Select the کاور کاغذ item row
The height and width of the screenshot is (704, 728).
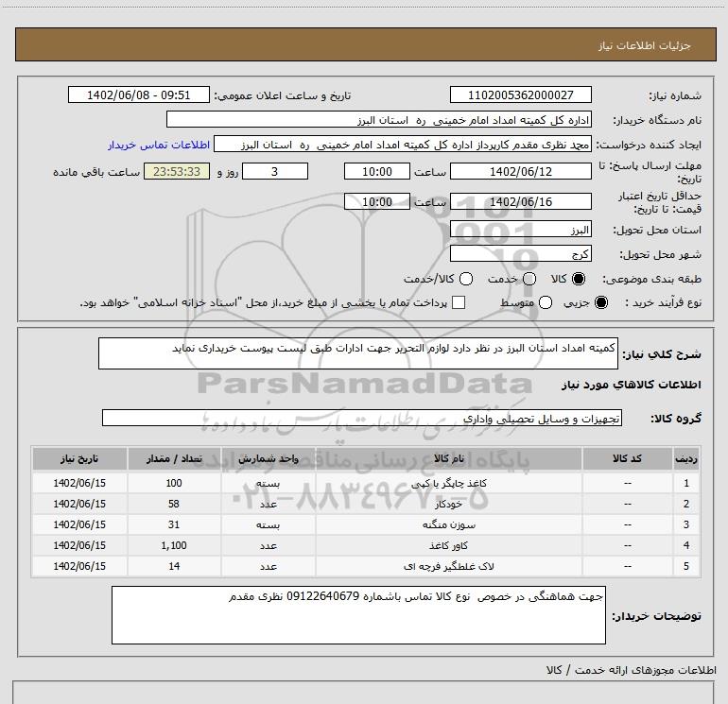[366, 546]
